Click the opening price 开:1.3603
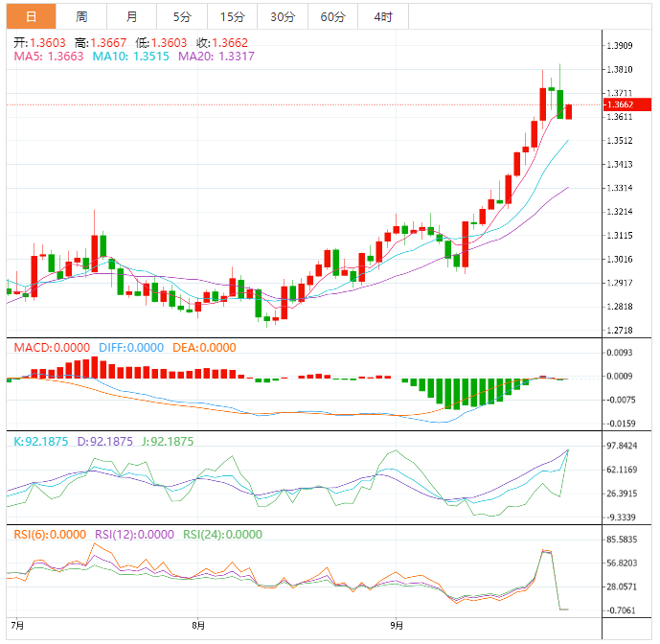 point(39,43)
